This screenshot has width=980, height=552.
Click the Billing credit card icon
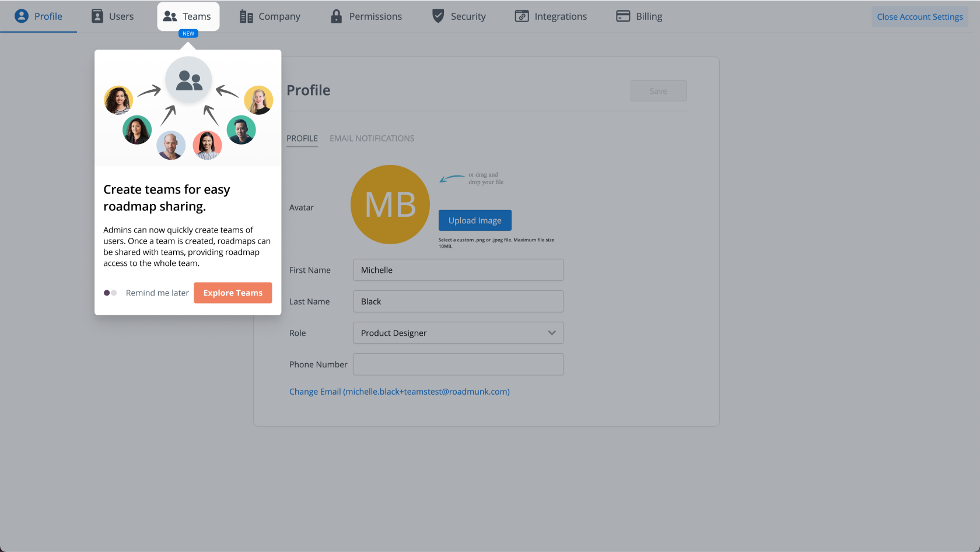click(623, 16)
